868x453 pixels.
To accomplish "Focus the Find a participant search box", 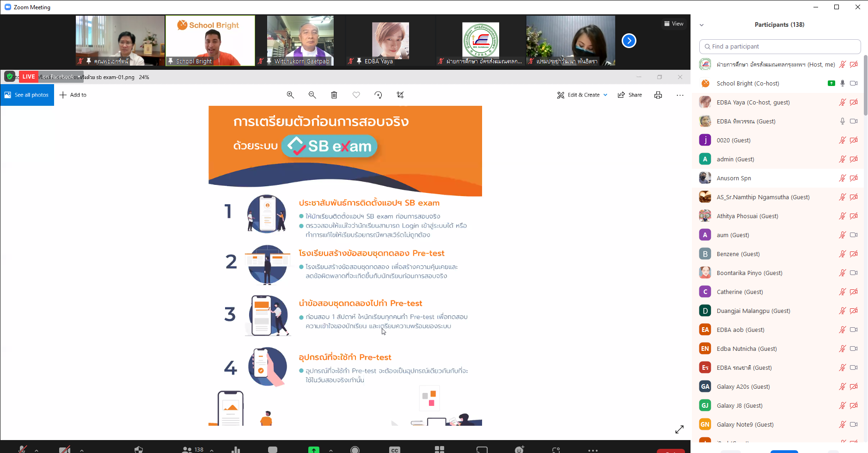I will (x=780, y=46).
